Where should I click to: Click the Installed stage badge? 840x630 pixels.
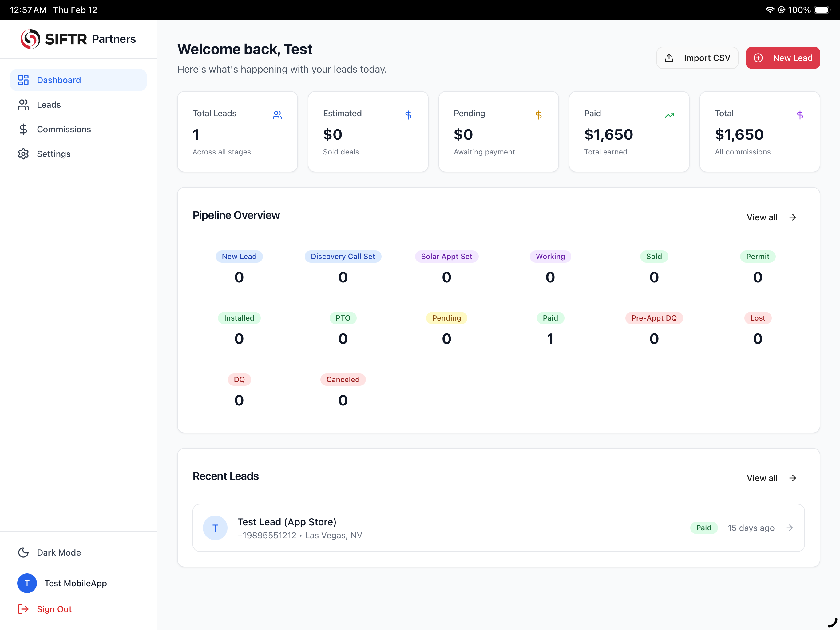coord(239,318)
